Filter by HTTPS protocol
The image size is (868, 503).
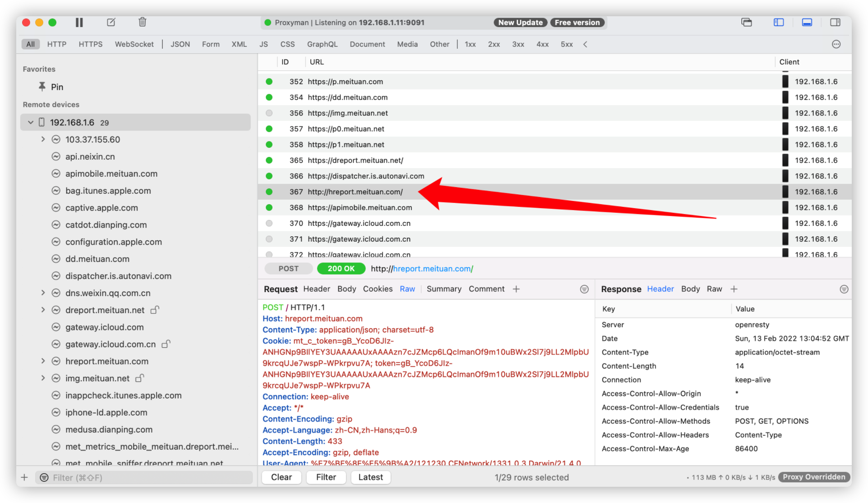coord(90,44)
